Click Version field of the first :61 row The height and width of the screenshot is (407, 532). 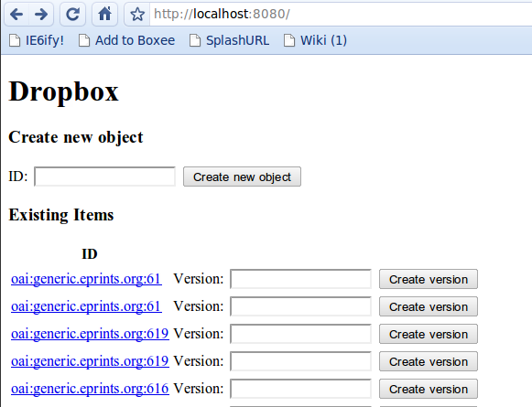click(x=300, y=279)
